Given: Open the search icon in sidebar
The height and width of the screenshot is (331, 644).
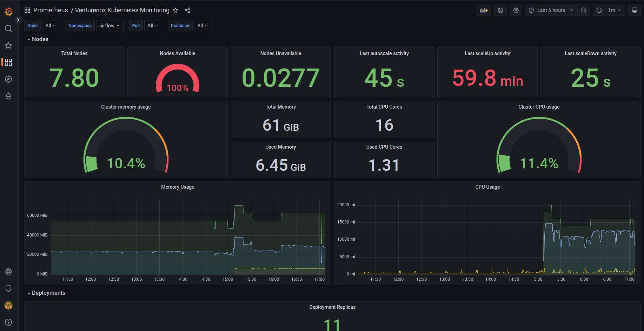Looking at the screenshot, I should pyautogui.click(x=8, y=28).
